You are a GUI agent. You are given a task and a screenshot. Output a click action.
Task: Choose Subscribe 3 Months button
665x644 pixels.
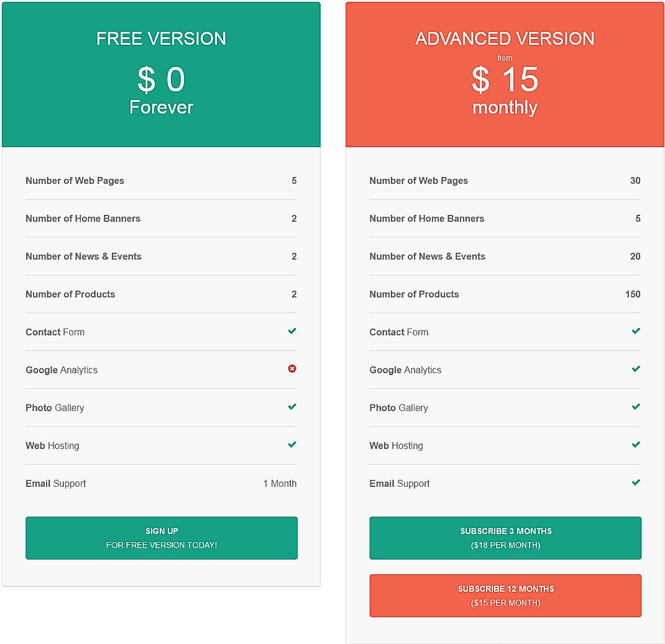tap(505, 538)
